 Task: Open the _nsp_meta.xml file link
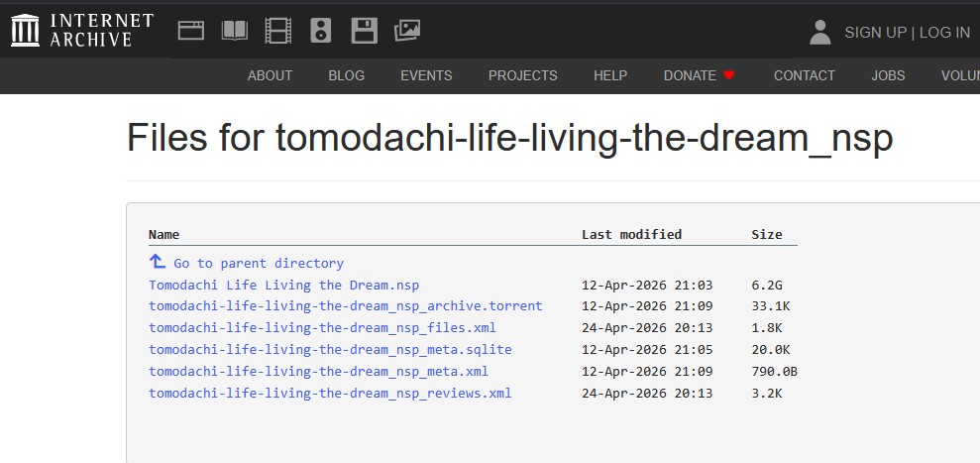319,372
